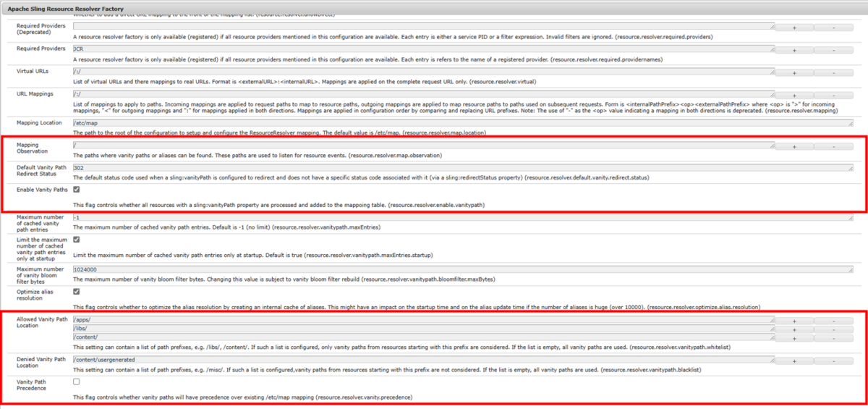Remove /content/usergenerated denied path entry
The image size is (868, 409).
pos(833,360)
